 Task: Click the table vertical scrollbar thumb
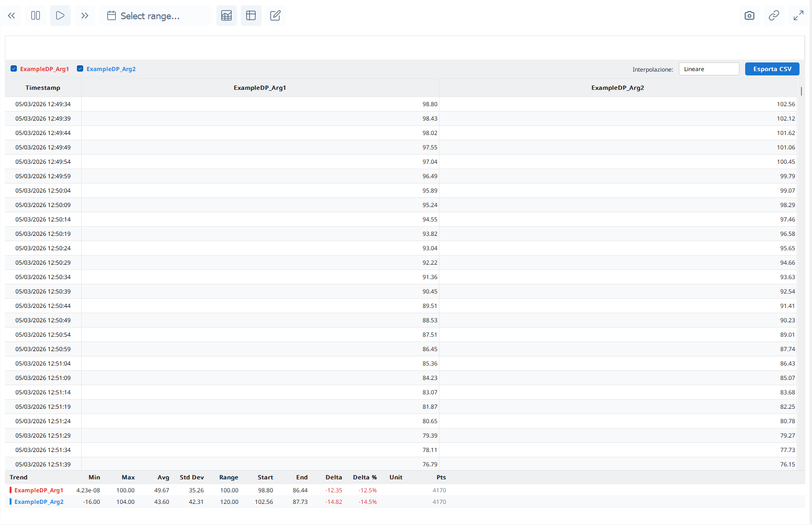pos(801,91)
